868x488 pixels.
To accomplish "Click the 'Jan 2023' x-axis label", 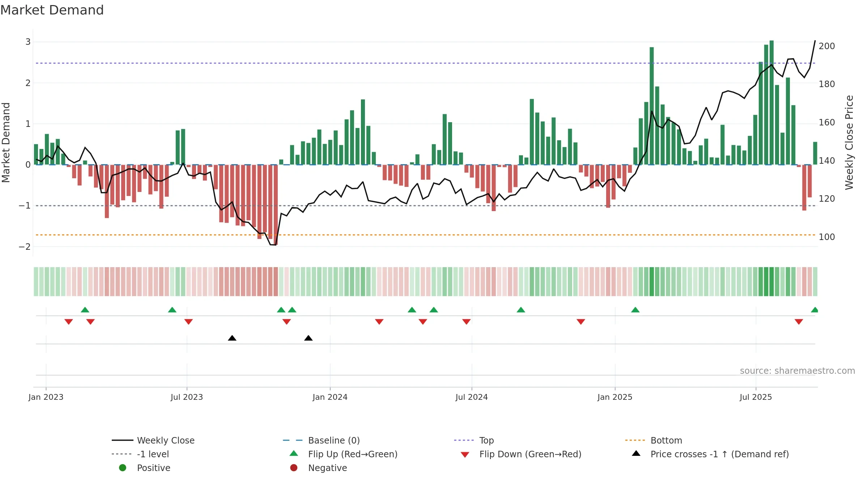I will tap(46, 397).
